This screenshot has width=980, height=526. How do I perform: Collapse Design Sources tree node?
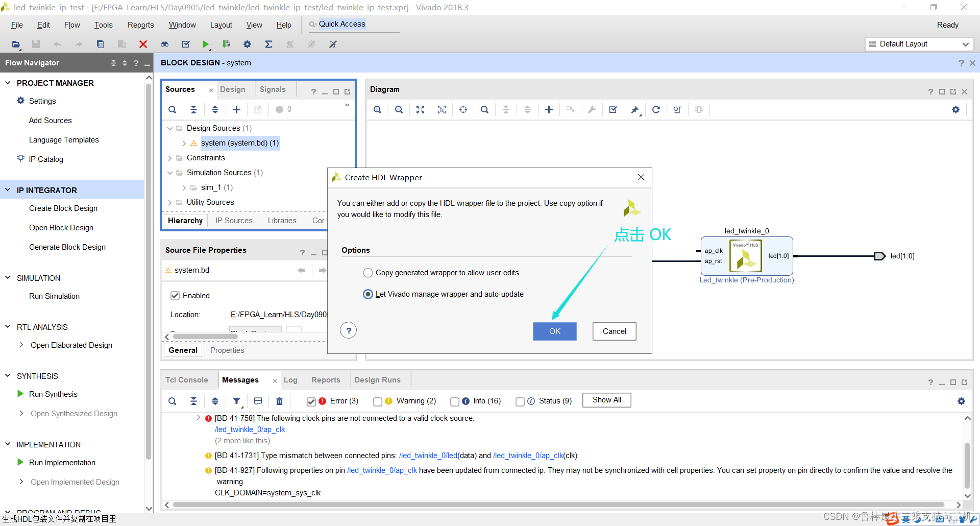pos(170,128)
